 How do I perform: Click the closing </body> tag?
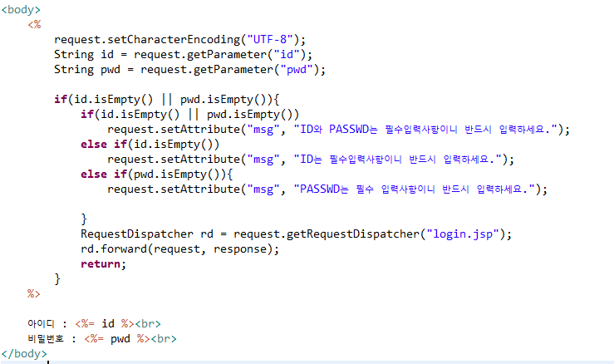pyautogui.click(x=24, y=353)
